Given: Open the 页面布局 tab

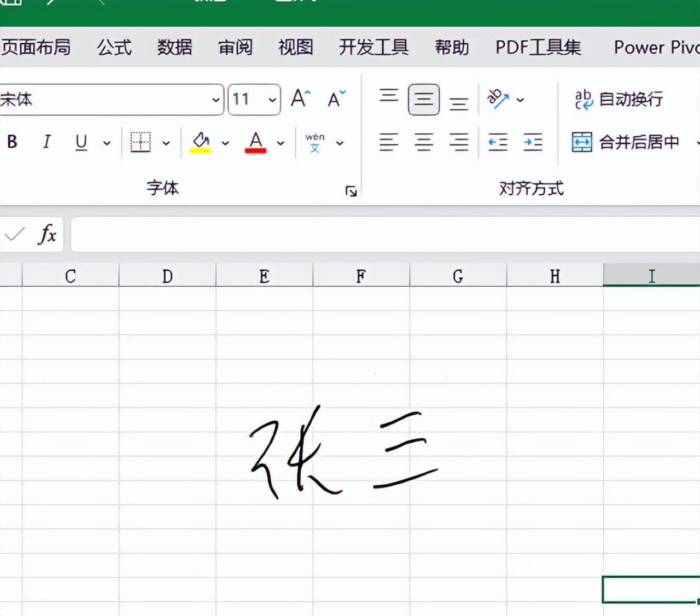Looking at the screenshot, I should [36, 47].
